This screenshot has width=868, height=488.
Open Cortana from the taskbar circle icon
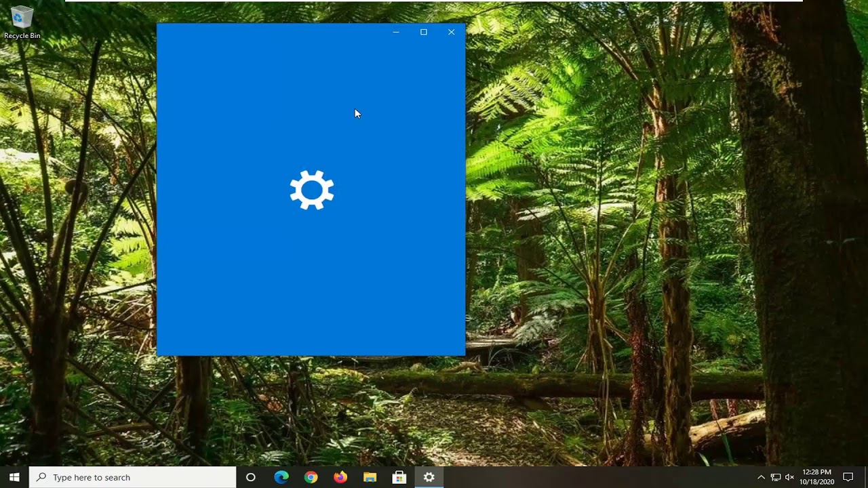point(250,477)
